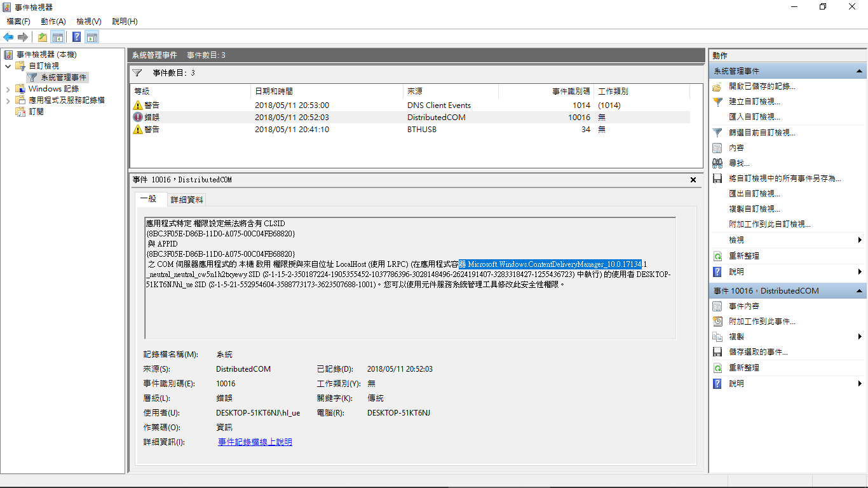This screenshot has height=488, width=868.
Task: Click the copy icon beside 複製
Action: (x=717, y=337)
